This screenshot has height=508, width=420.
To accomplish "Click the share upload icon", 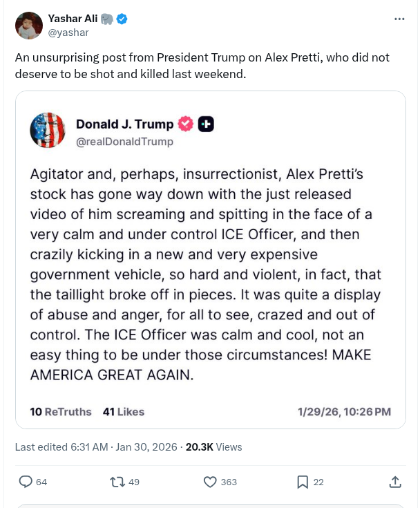I will (x=395, y=482).
